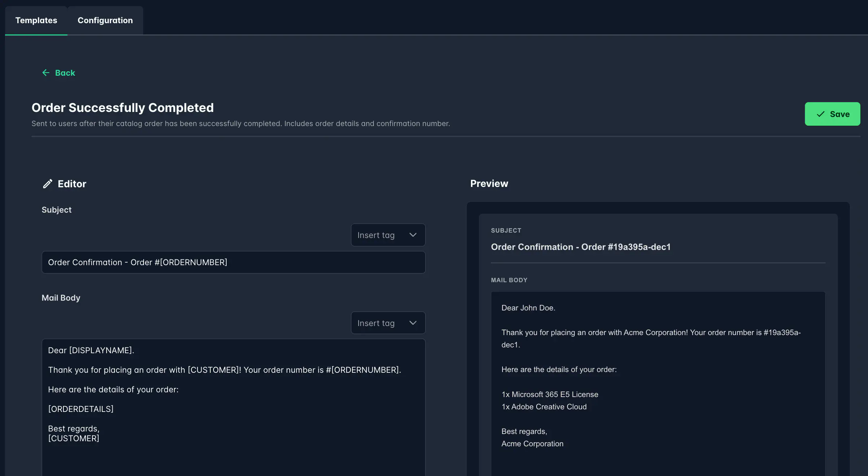Open Subject Insert tag dropdown

coord(388,235)
